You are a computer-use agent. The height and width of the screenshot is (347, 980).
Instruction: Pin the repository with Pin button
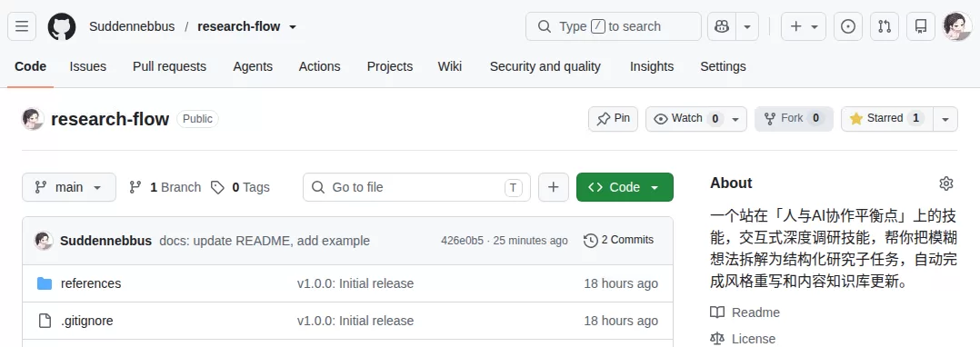click(613, 119)
